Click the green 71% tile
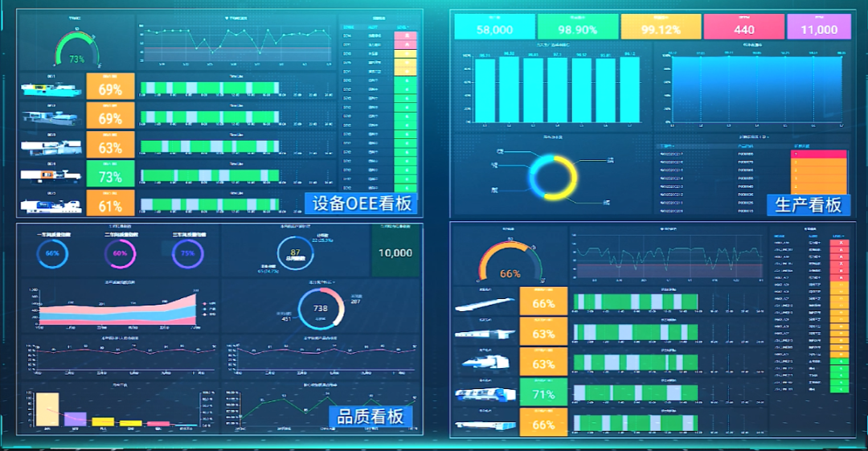The width and height of the screenshot is (868, 451). [543, 392]
